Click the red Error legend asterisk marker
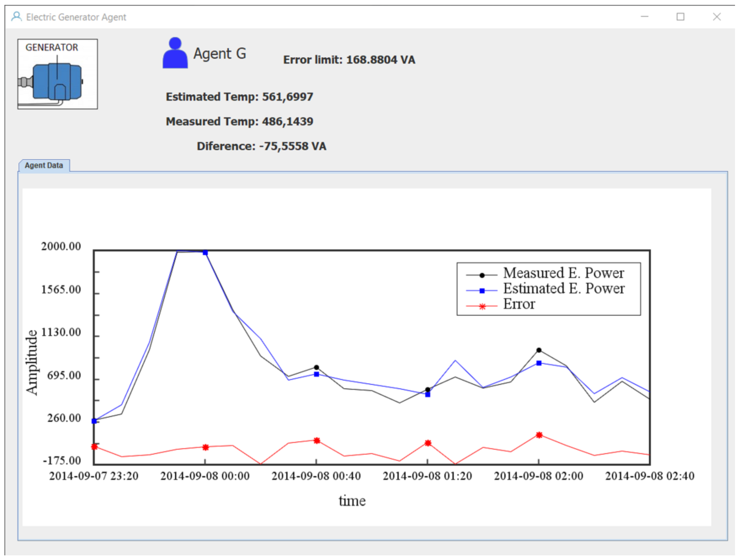 coord(482,306)
